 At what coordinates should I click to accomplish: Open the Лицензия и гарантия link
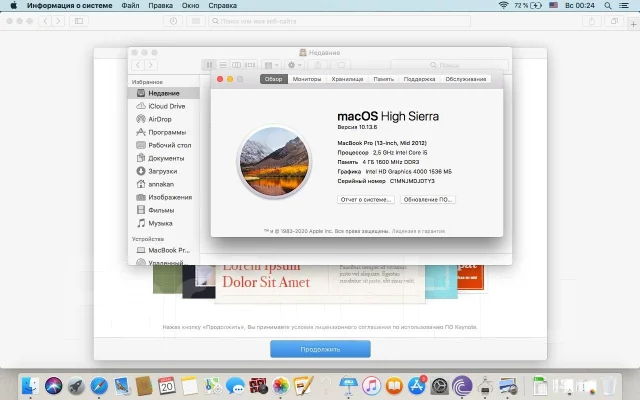[418, 231]
